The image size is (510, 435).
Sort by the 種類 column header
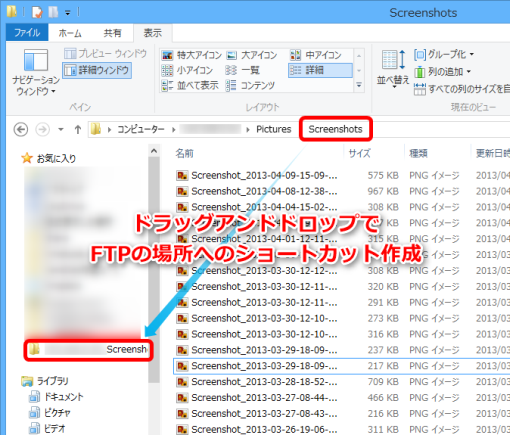click(x=418, y=153)
